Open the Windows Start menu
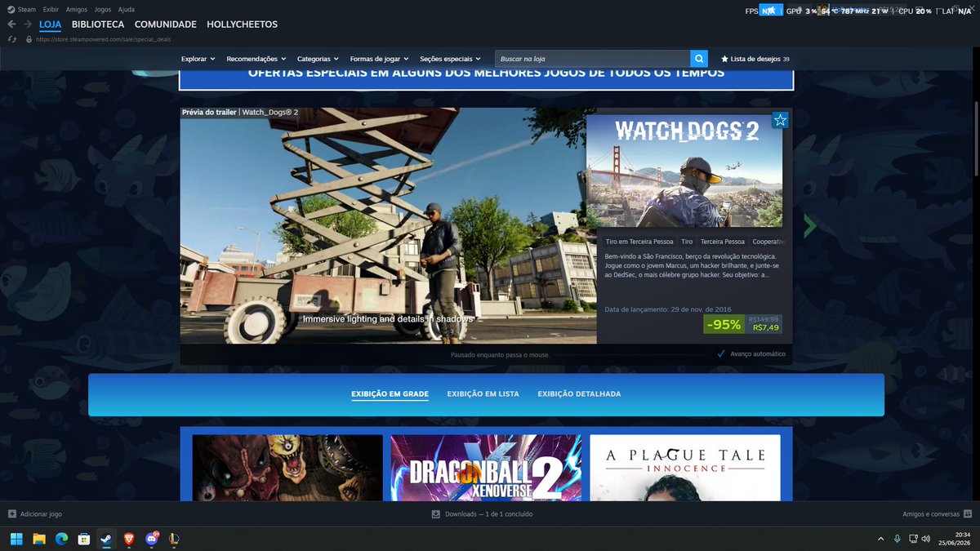Screen dimensions: 980x551 17,539
